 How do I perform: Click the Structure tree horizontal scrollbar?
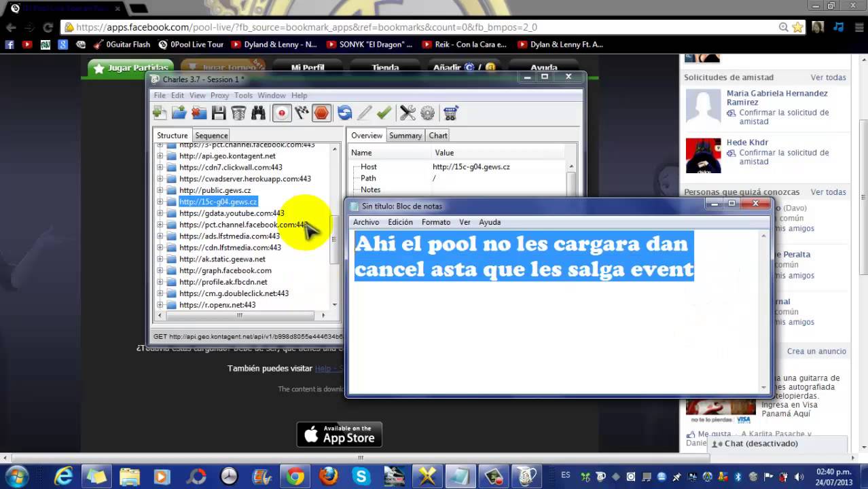coord(239,315)
